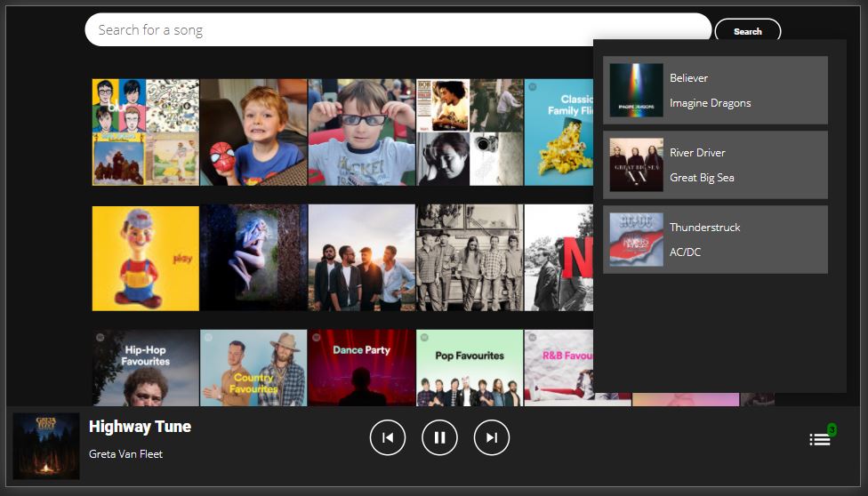Screen dimensions: 868x496
Task: Click the Greta Van Fleet artist name
Action: coord(125,454)
